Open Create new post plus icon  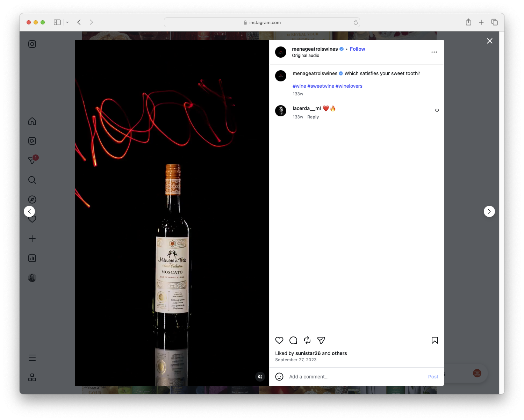pyautogui.click(x=32, y=239)
